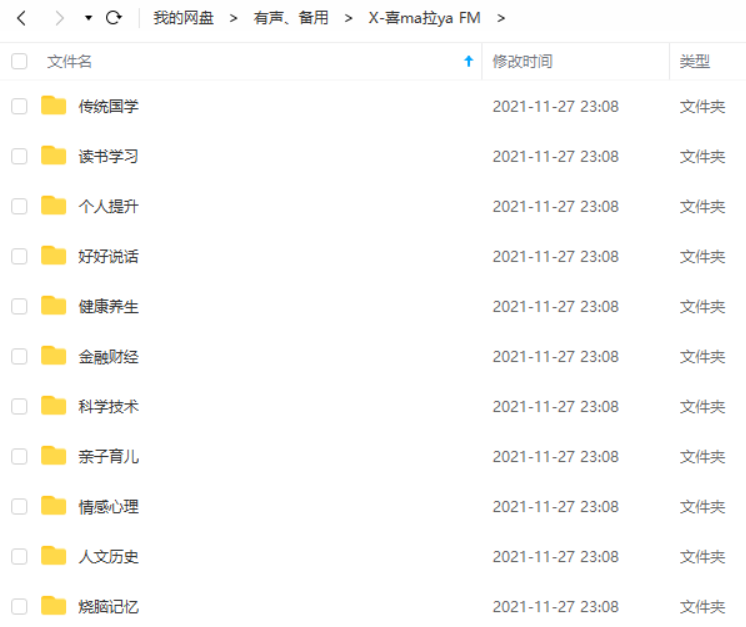Viewport: 746px width, 627px height.
Task: Select the checkbox for 人文历史
Action: click(x=19, y=557)
